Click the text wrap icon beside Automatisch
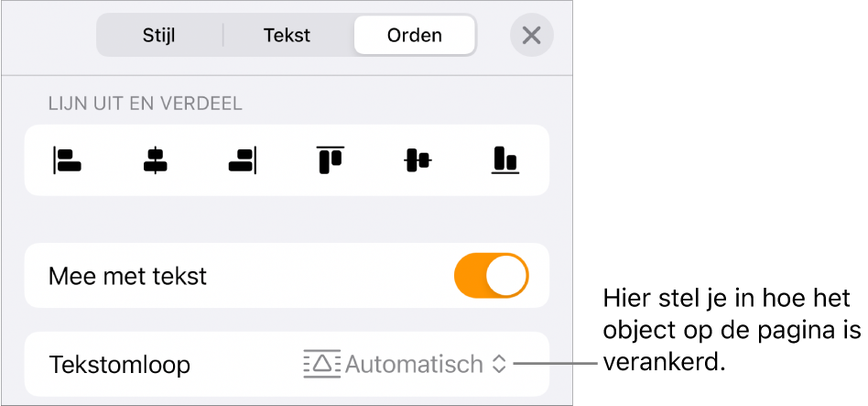The image size is (868, 406). 321,364
